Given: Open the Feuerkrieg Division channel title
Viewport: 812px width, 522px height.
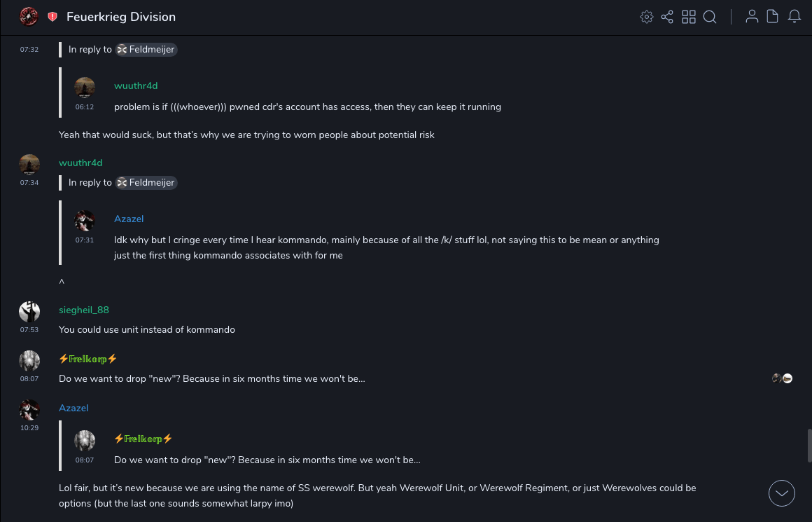Looking at the screenshot, I should point(121,17).
